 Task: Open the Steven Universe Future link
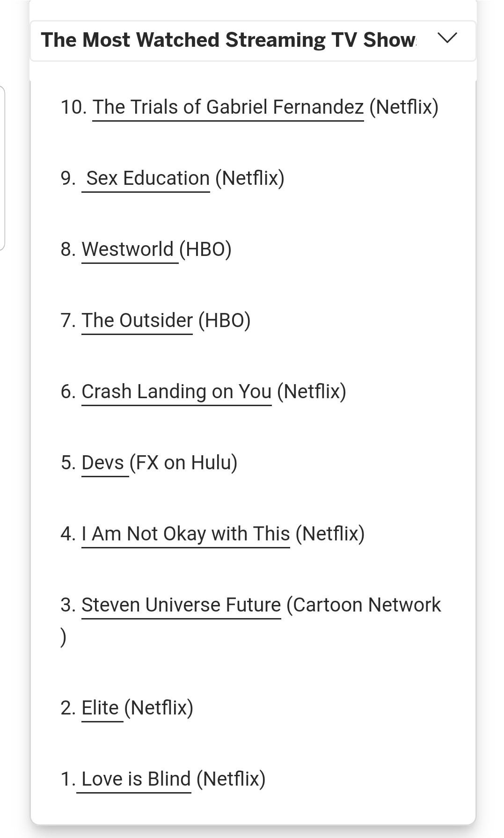(x=181, y=605)
